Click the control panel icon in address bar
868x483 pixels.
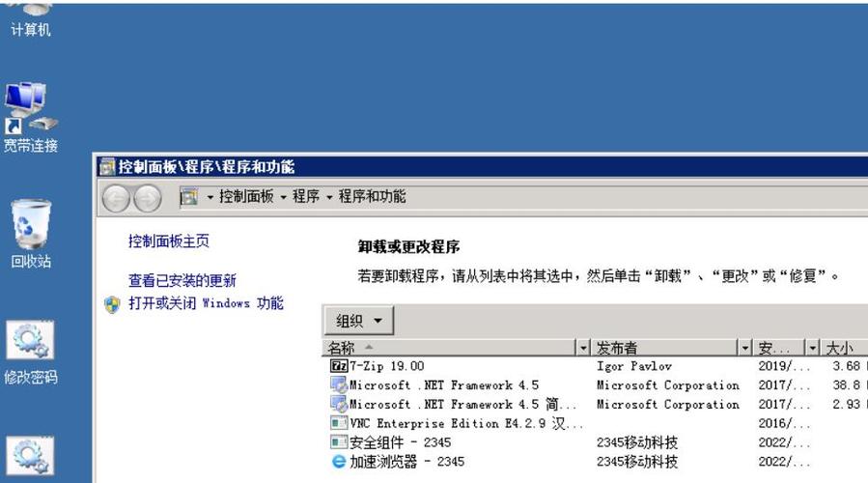click(189, 197)
